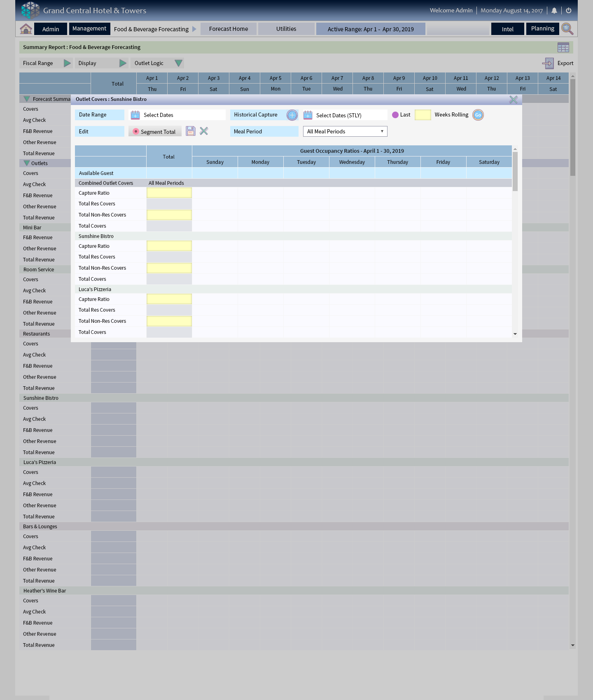This screenshot has width=593, height=700.
Task: Click the save diskette icon
Action: click(x=191, y=131)
